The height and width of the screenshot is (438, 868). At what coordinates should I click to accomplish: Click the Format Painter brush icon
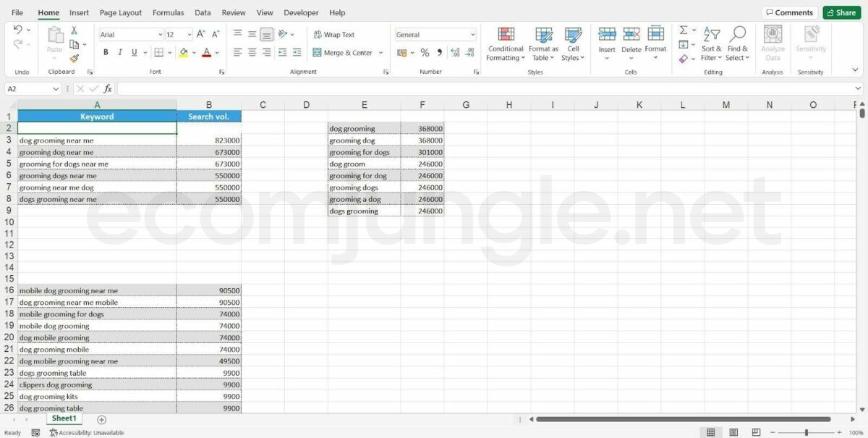coord(74,59)
